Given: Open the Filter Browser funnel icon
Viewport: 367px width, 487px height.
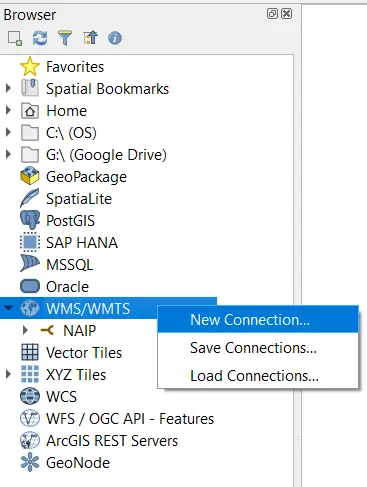Looking at the screenshot, I should (65, 38).
